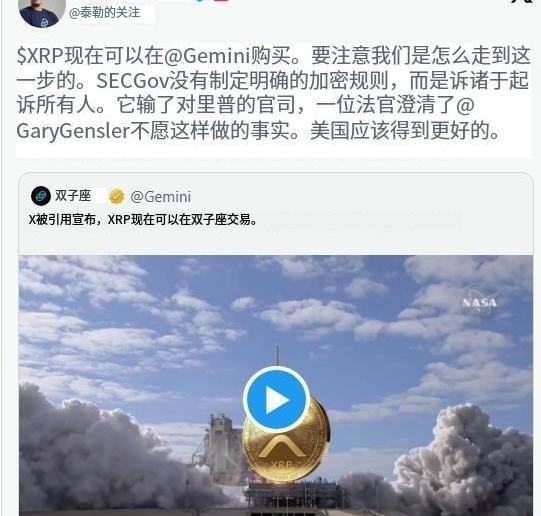Open the quoted tweet text about XRP trading
Viewport: 541px width, 516px height.
[x=143, y=220]
